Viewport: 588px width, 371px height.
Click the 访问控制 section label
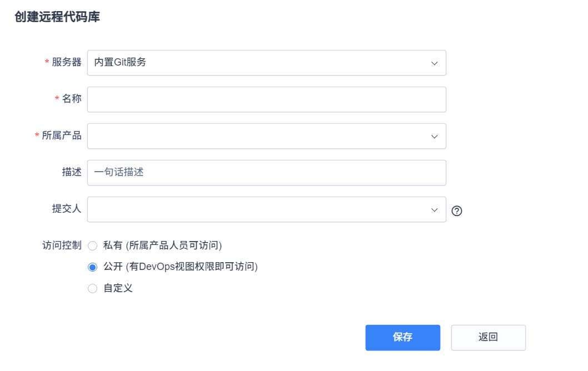coord(62,245)
